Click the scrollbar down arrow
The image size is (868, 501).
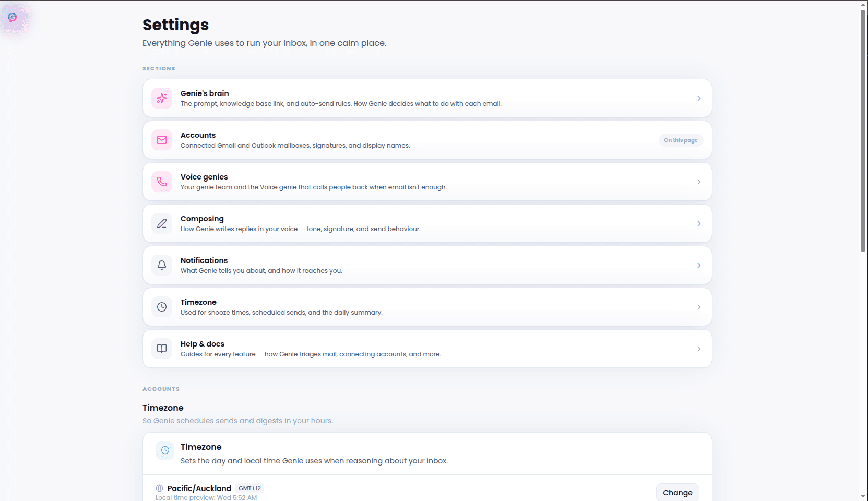(863, 496)
